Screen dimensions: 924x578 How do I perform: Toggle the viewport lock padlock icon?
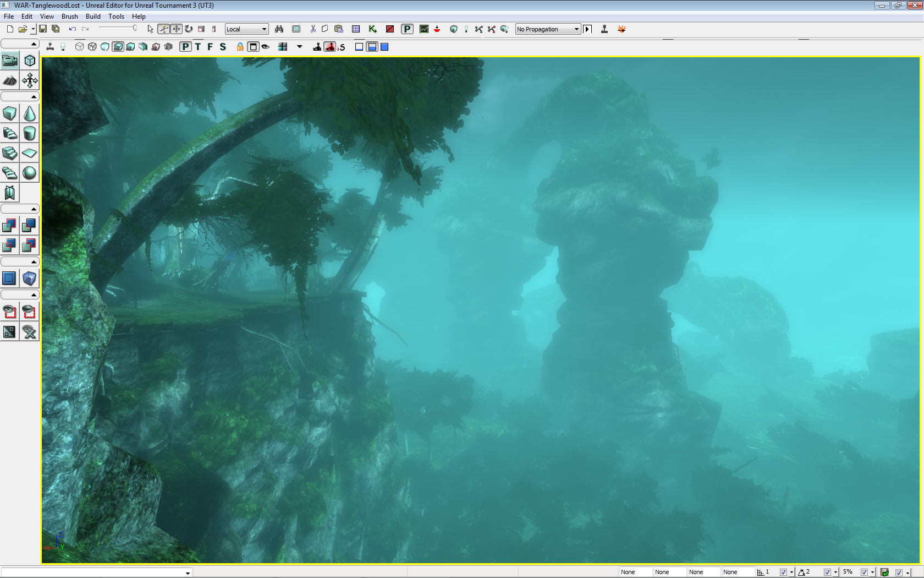pyautogui.click(x=240, y=47)
